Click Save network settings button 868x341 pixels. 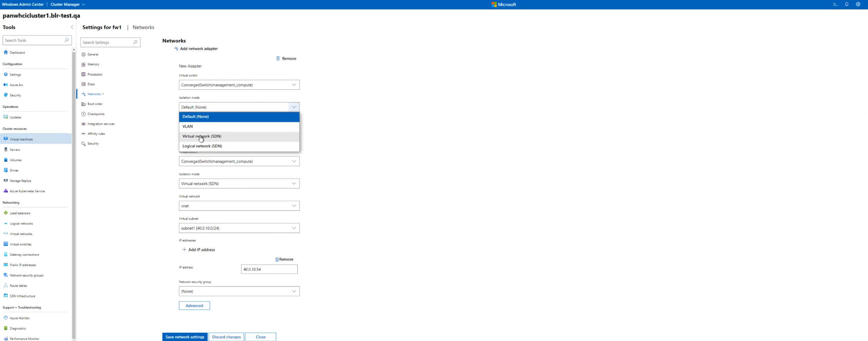pyautogui.click(x=185, y=337)
